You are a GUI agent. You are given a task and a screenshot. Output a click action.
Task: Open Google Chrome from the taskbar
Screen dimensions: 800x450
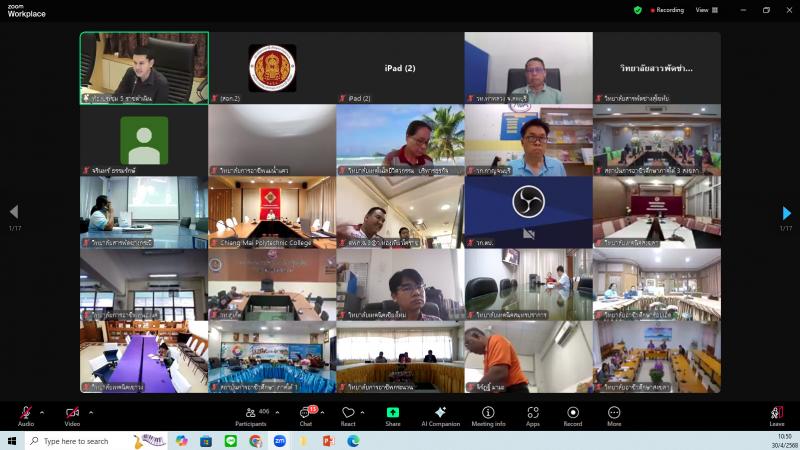coord(255,441)
